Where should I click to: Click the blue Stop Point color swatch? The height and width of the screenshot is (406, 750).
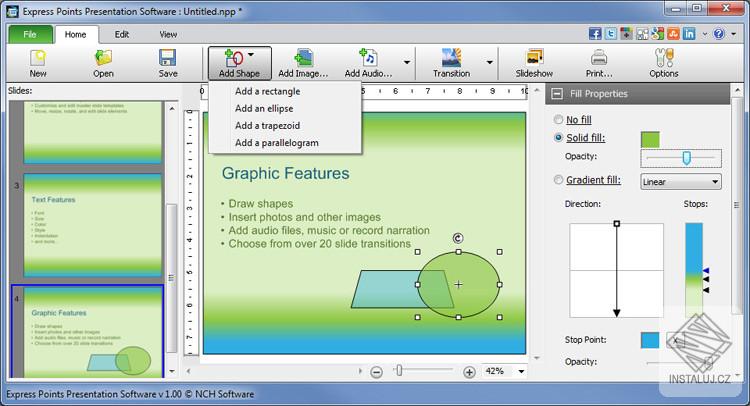click(x=650, y=340)
